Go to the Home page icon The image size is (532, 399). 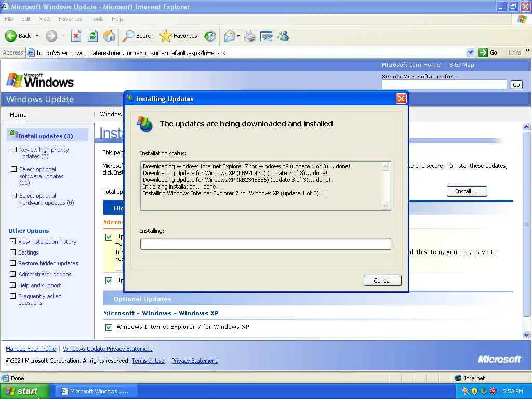click(109, 36)
